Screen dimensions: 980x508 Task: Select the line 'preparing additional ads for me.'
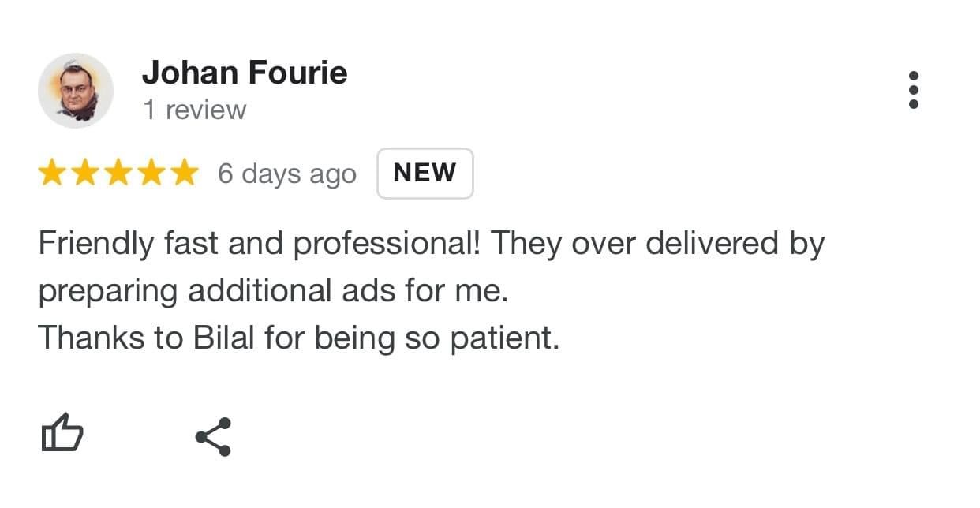point(274,292)
